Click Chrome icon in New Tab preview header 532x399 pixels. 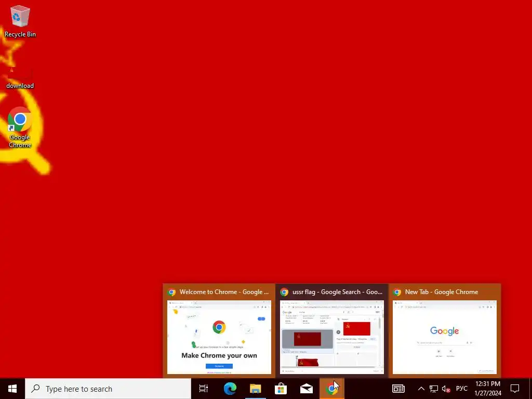397,292
